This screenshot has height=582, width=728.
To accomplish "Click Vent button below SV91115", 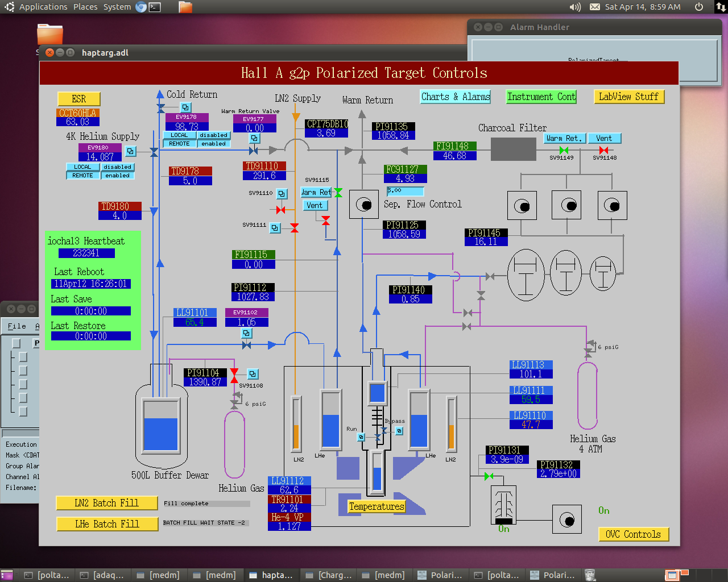I will pyautogui.click(x=315, y=206).
